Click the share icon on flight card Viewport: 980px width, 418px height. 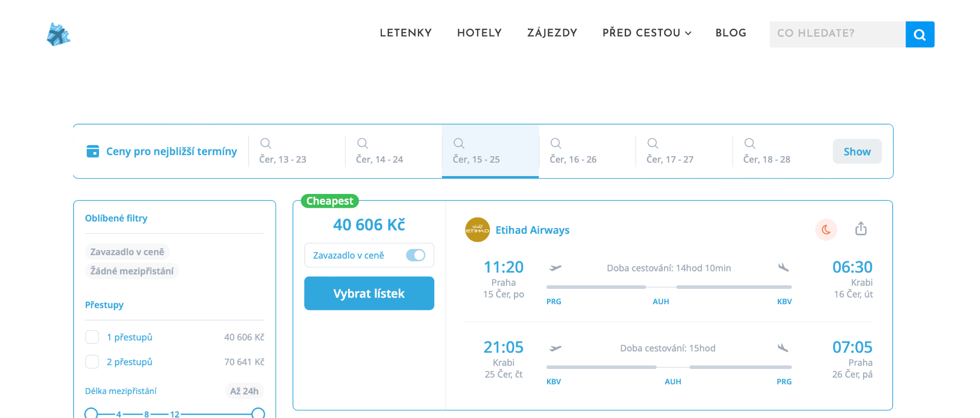[861, 229]
